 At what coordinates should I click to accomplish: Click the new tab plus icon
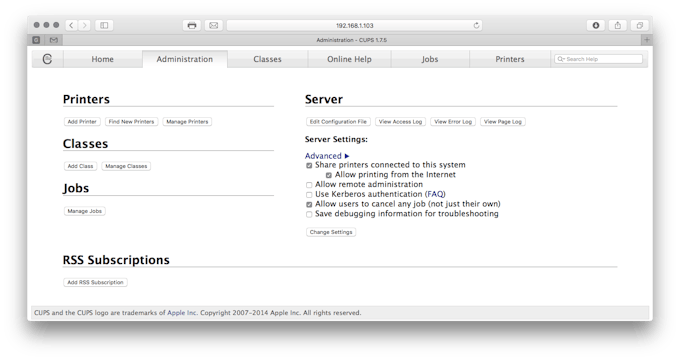(647, 40)
